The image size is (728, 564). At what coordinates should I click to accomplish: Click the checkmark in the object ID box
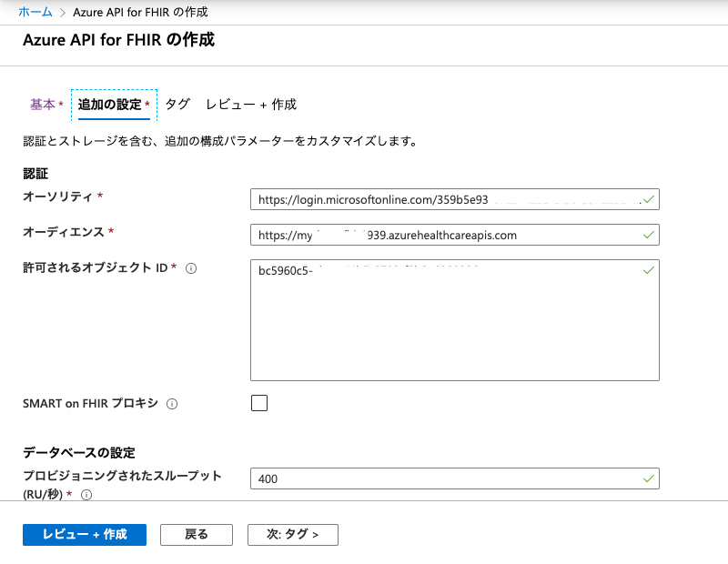(649, 270)
